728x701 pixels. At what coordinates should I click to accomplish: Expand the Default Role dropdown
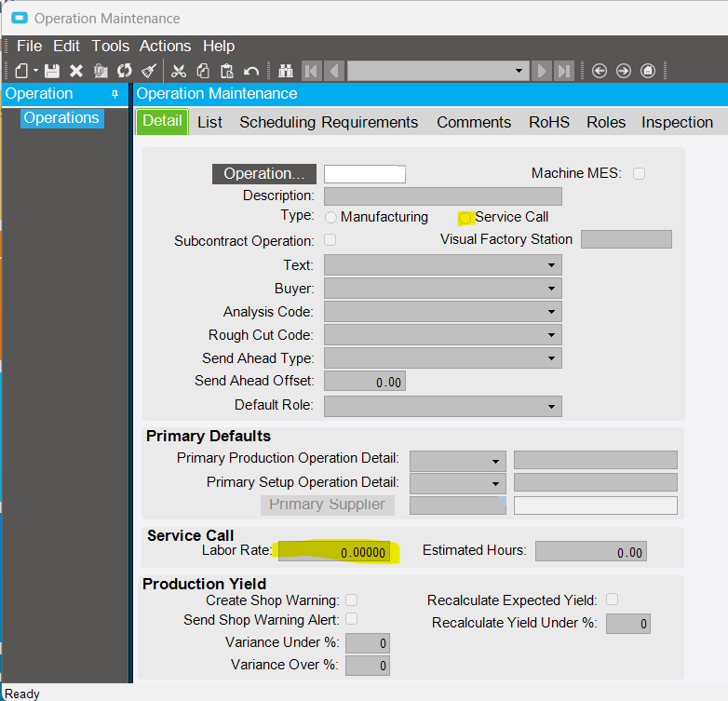pyautogui.click(x=551, y=407)
